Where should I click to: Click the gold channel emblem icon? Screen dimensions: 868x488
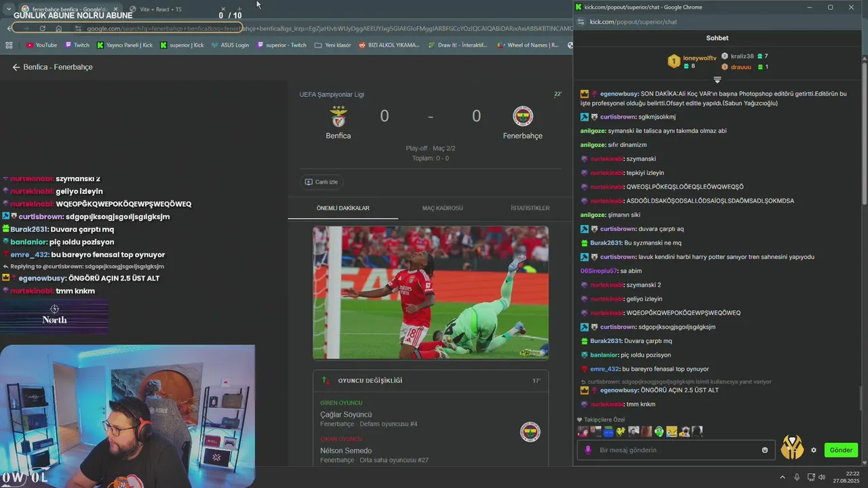click(x=792, y=447)
